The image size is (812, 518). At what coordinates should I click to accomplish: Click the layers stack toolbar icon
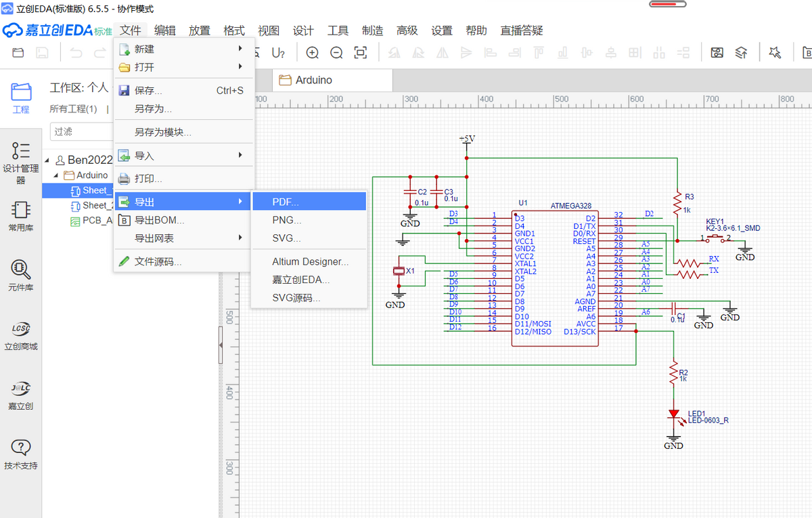tap(741, 53)
